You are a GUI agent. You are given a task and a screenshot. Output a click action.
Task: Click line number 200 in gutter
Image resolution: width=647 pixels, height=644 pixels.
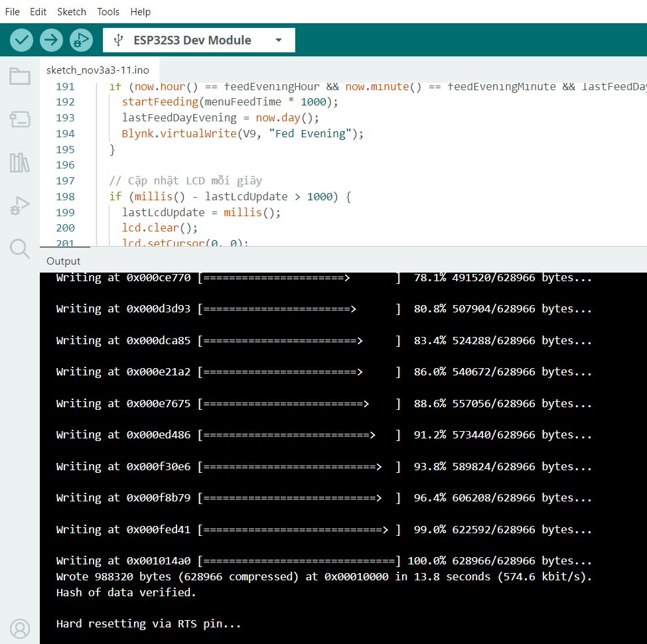pos(65,228)
